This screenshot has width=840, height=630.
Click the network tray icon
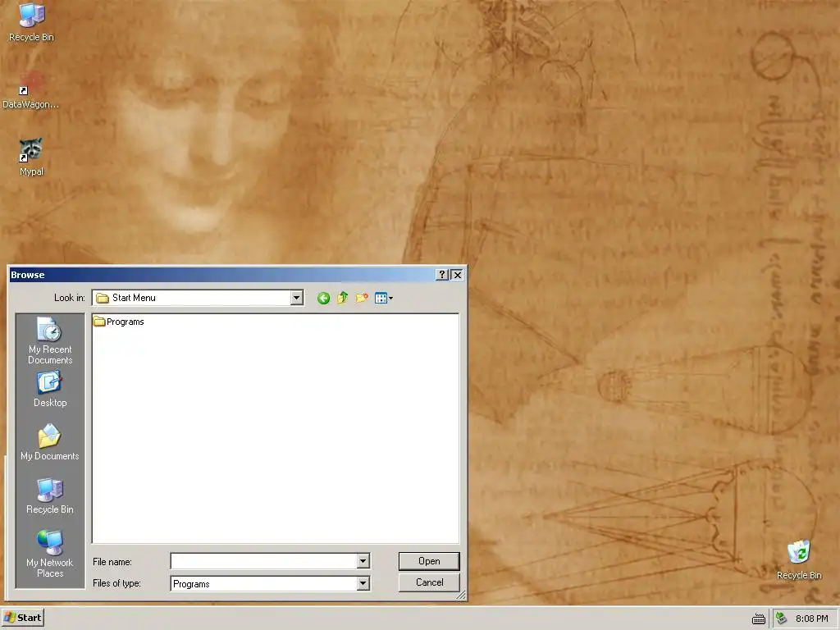click(x=782, y=619)
